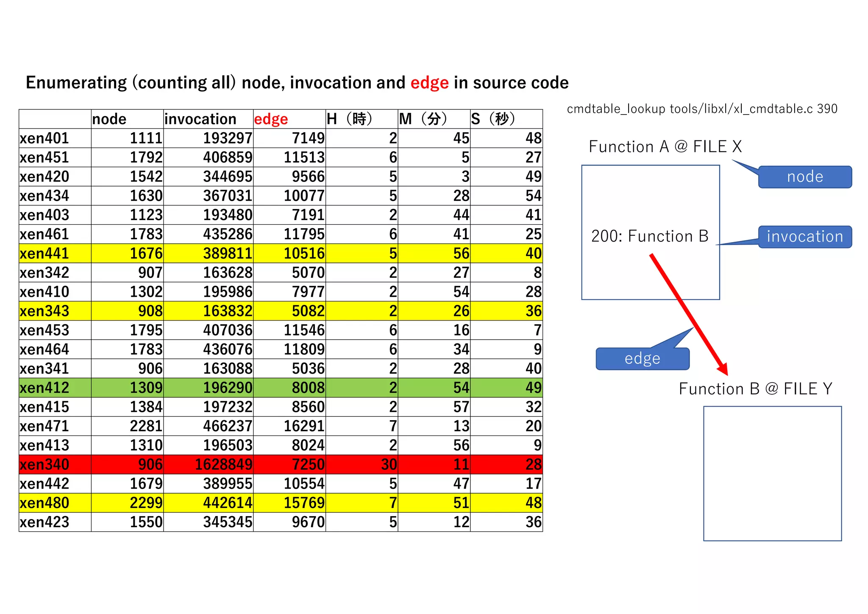Click the red xen340 row label

click(45, 465)
